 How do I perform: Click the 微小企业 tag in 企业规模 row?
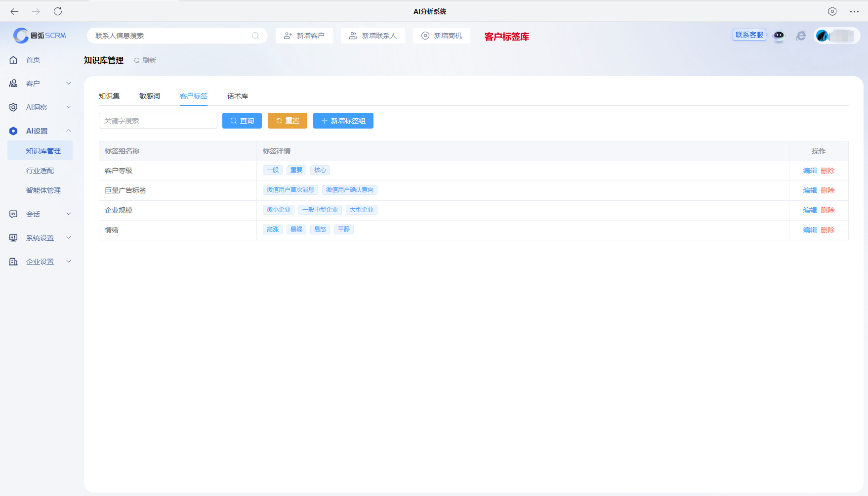[x=278, y=209]
